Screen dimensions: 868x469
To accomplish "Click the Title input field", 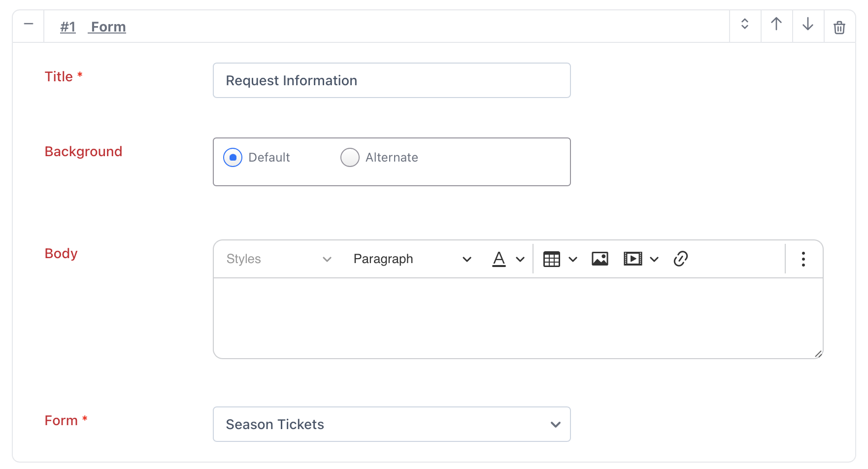I will pyautogui.click(x=392, y=80).
